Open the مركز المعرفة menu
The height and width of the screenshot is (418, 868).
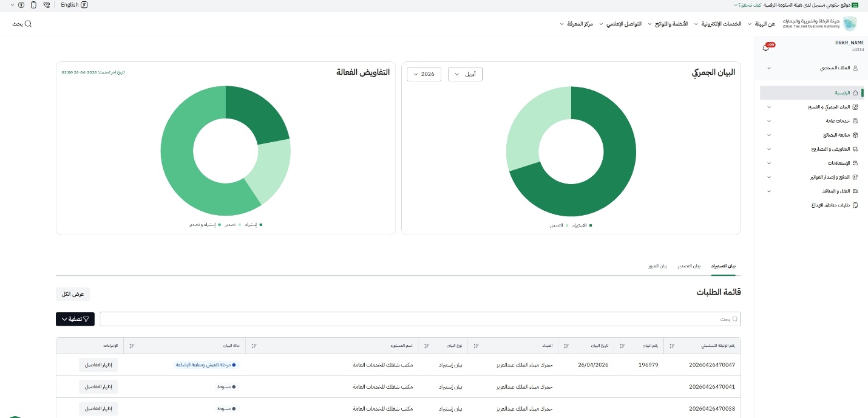click(577, 24)
